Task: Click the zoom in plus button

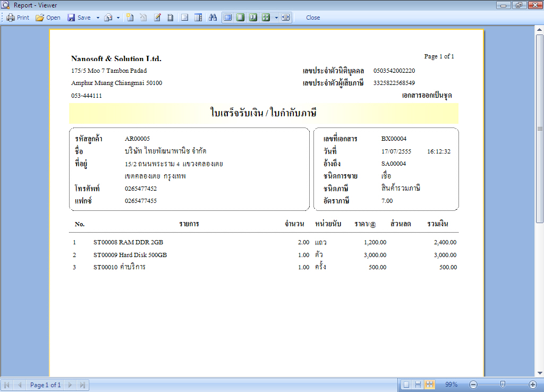Action: 533,385
